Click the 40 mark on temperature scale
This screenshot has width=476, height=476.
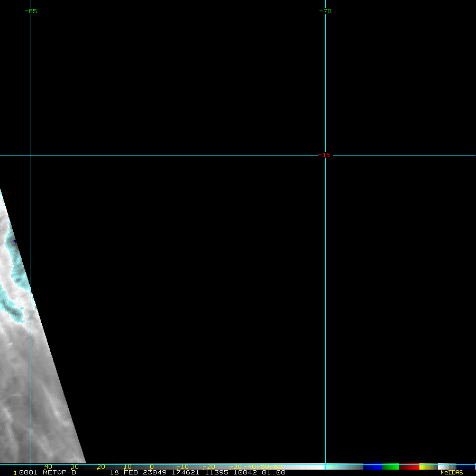point(48,466)
